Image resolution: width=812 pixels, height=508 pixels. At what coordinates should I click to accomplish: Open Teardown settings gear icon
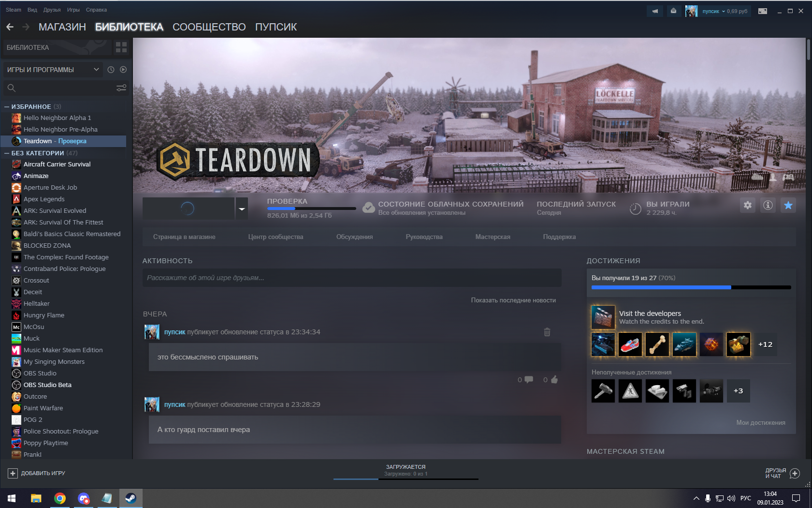748,205
